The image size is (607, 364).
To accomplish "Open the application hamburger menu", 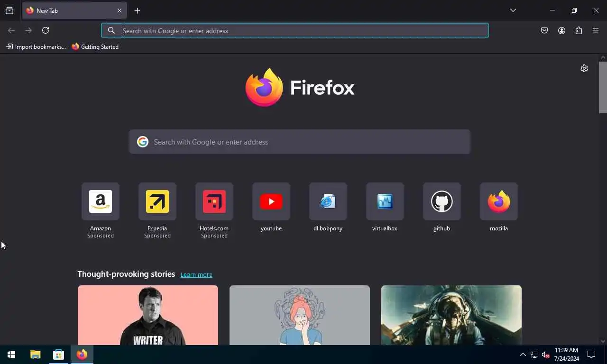I will (x=596, y=30).
